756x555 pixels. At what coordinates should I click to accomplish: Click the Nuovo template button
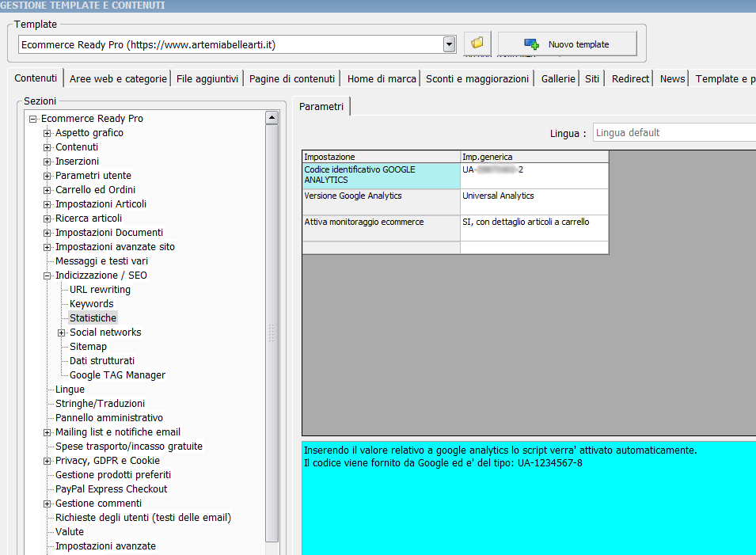tap(567, 44)
